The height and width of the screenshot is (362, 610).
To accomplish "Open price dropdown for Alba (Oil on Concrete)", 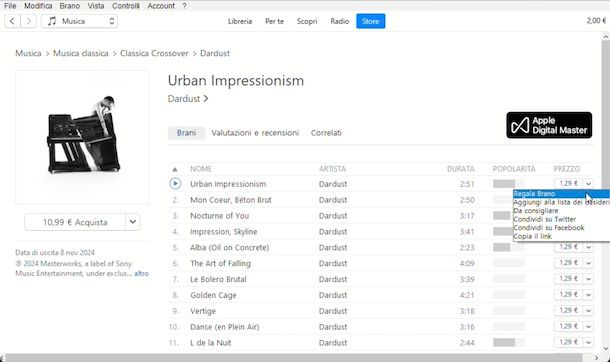I will [589, 247].
